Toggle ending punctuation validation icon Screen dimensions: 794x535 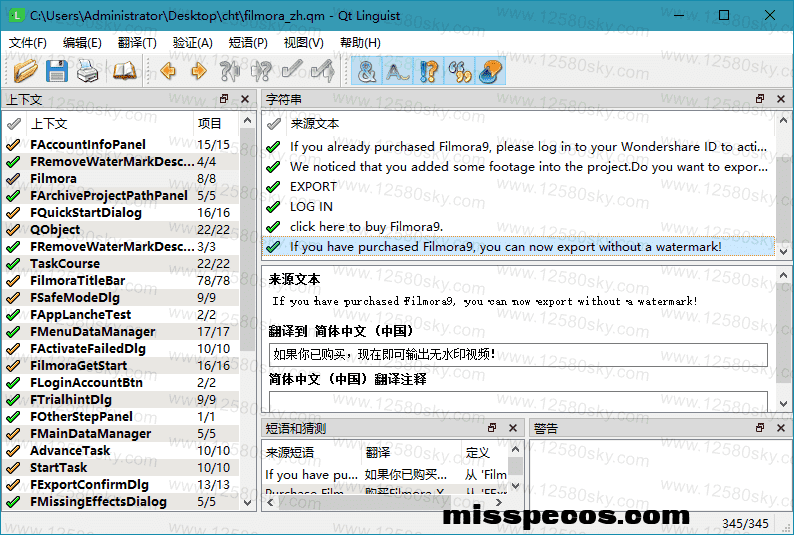(398, 71)
